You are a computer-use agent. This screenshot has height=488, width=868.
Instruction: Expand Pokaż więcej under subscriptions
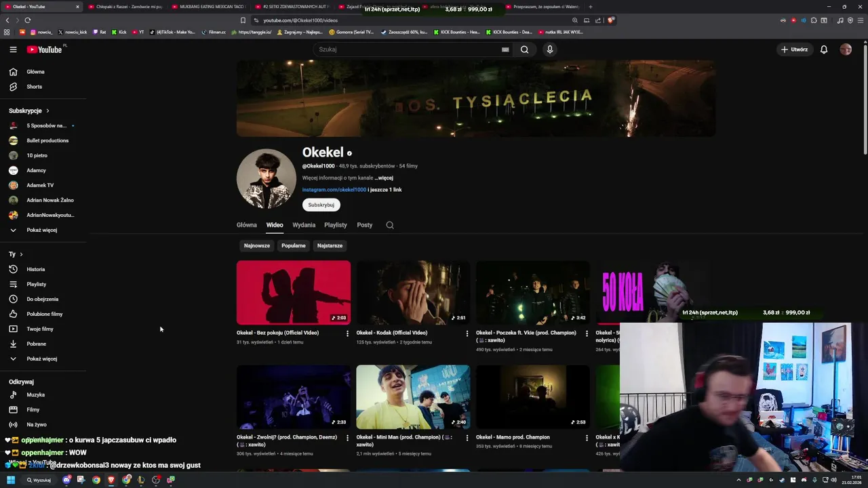tap(43, 230)
